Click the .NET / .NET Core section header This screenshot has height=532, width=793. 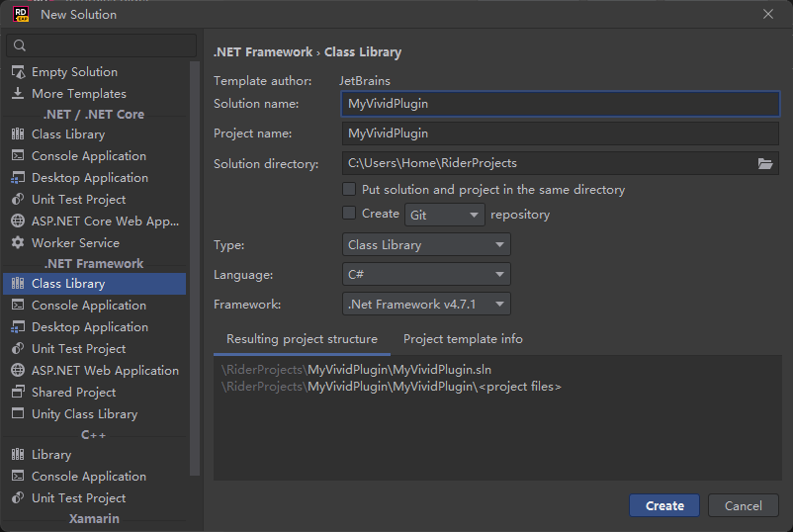(x=94, y=115)
